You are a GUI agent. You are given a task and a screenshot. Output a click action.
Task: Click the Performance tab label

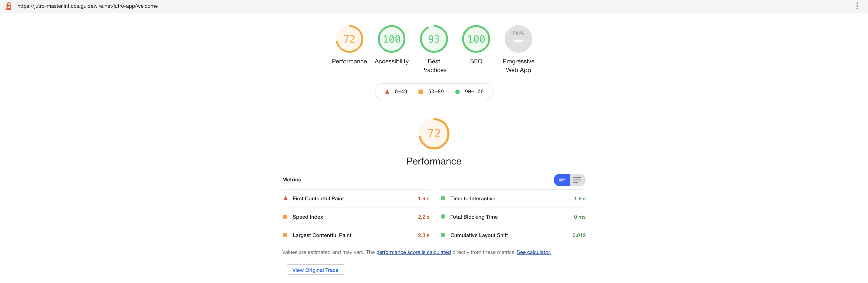click(349, 61)
